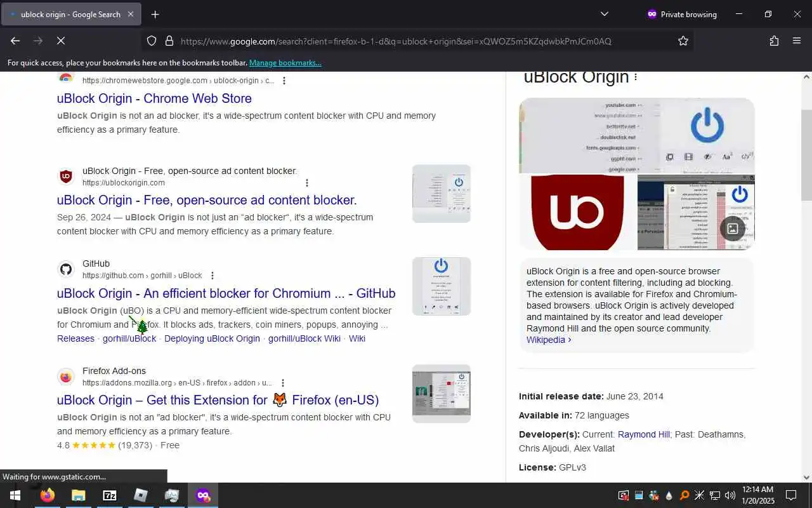Open more images button in knowledge panel
The width and height of the screenshot is (812, 508).
point(733,229)
